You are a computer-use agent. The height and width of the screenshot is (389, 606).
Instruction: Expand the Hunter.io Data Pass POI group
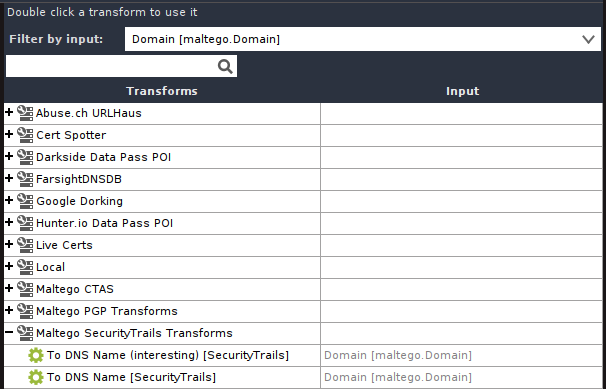click(x=9, y=223)
